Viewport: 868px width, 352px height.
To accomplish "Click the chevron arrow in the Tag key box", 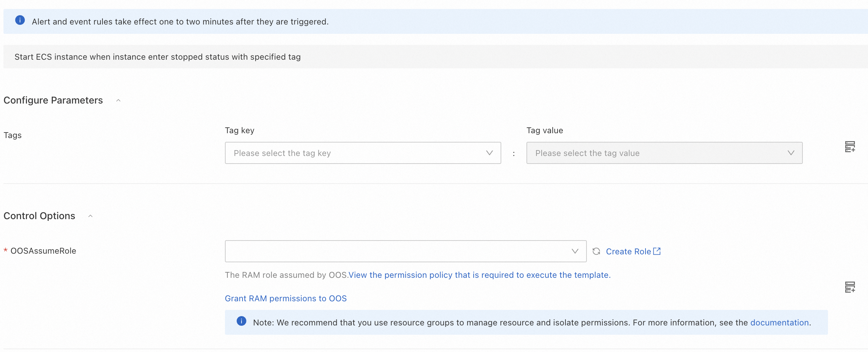I will [489, 153].
